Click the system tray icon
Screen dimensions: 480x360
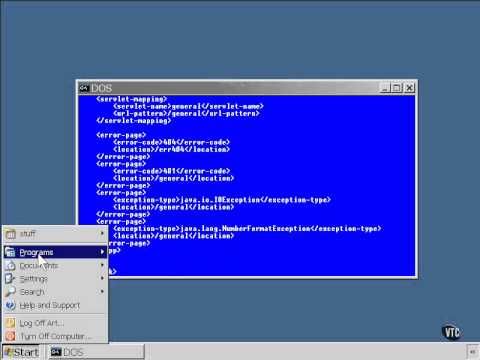point(473,352)
